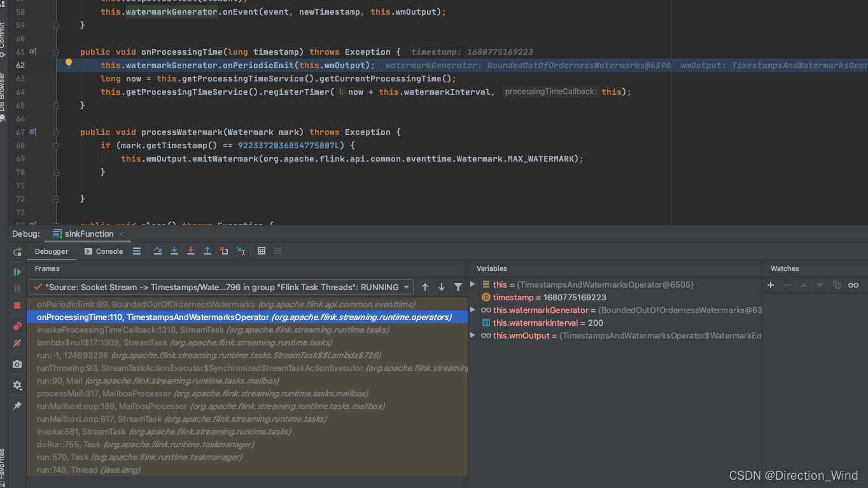Collapse onProcessingTime method fold marker
Image resolution: width=868 pixels, height=488 pixels.
coord(56,52)
